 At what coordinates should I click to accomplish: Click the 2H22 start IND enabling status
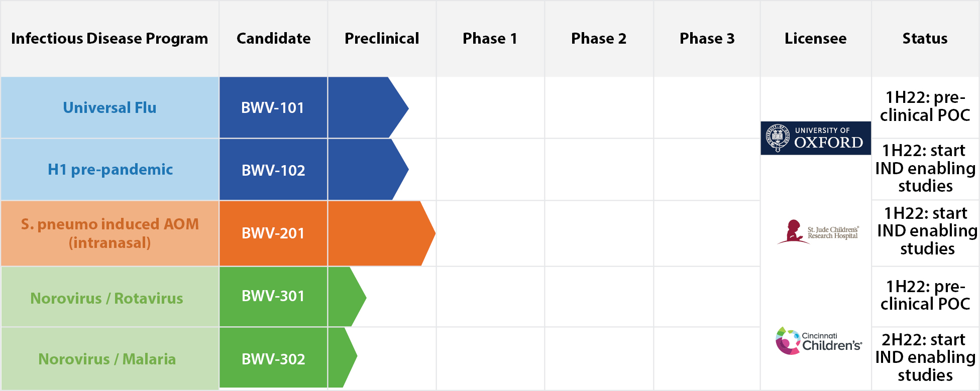coord(925,357)
